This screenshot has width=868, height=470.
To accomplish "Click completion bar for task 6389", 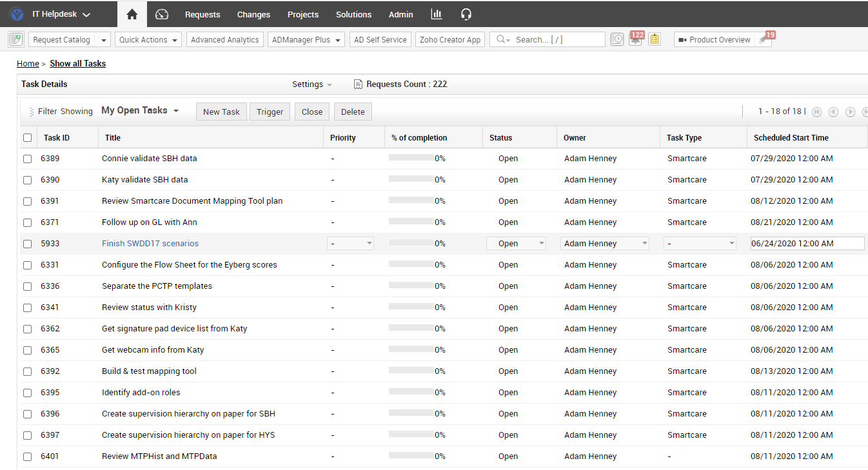I will click(x=411, y=159).
